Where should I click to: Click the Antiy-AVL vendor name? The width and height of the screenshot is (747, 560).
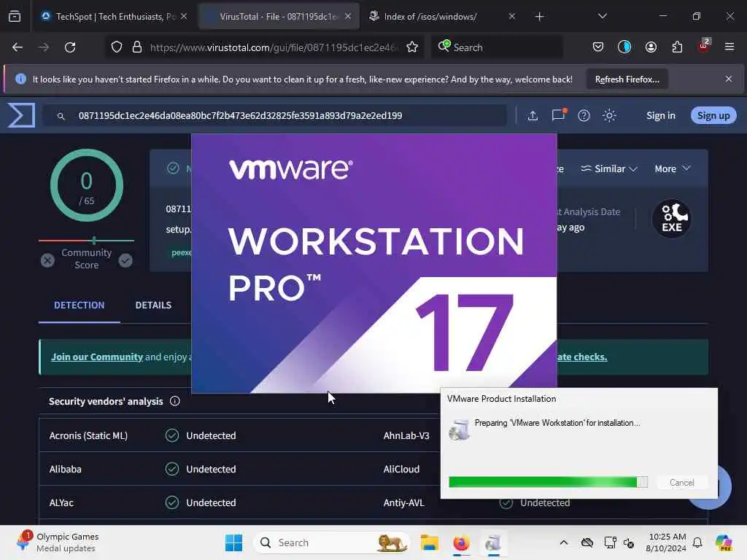pos(404,502)
